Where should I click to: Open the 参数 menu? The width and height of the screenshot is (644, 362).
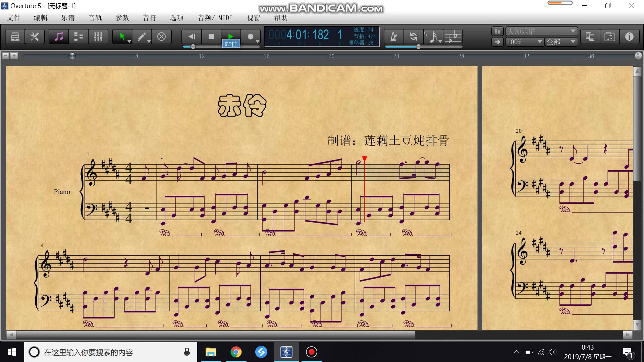click(122, 18)
